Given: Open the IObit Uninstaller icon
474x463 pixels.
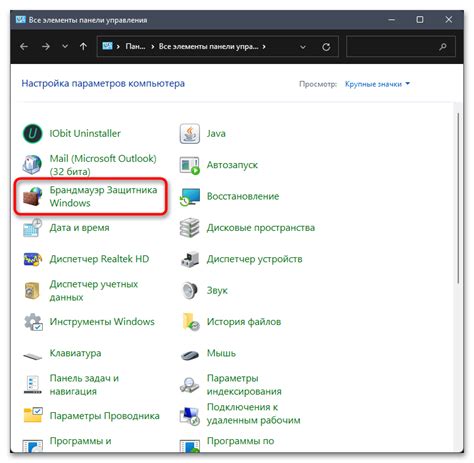Looking at the screenshot, I should (x=32, y=133).
